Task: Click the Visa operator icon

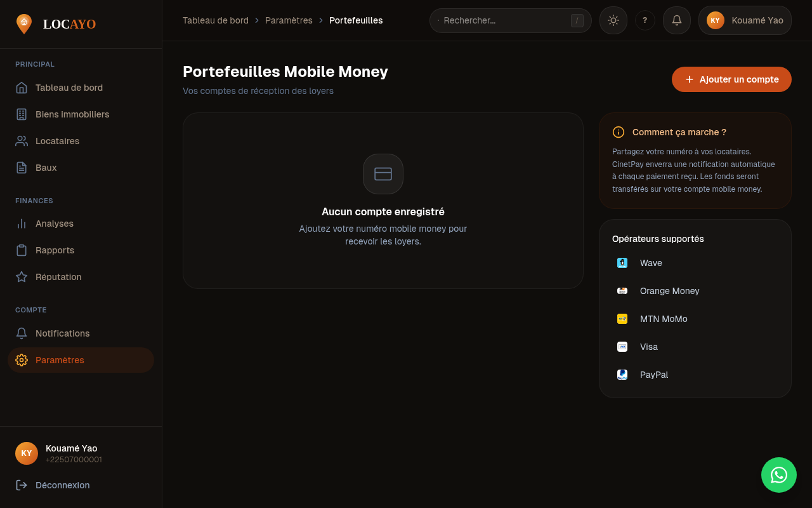Action: (x=622, y=347)
